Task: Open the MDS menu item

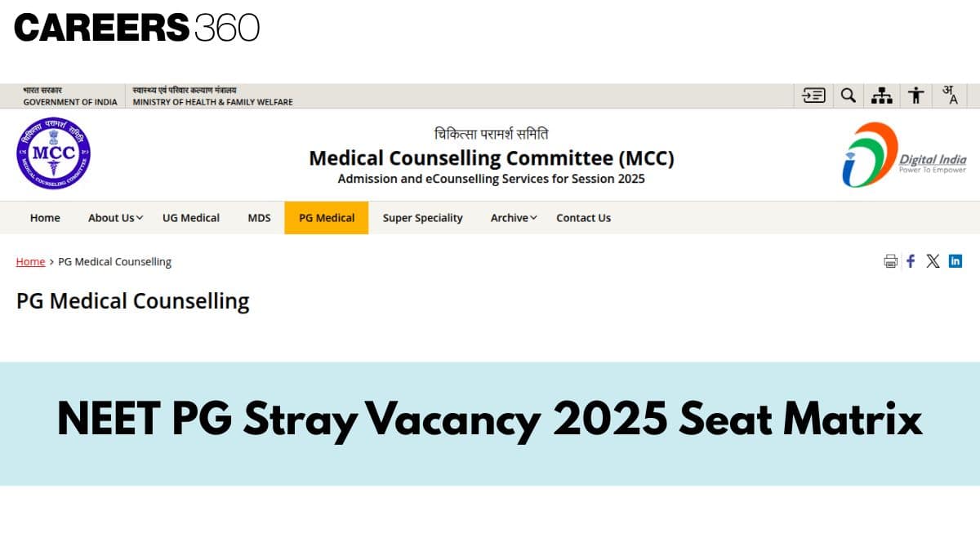Action: click(259, 218)
